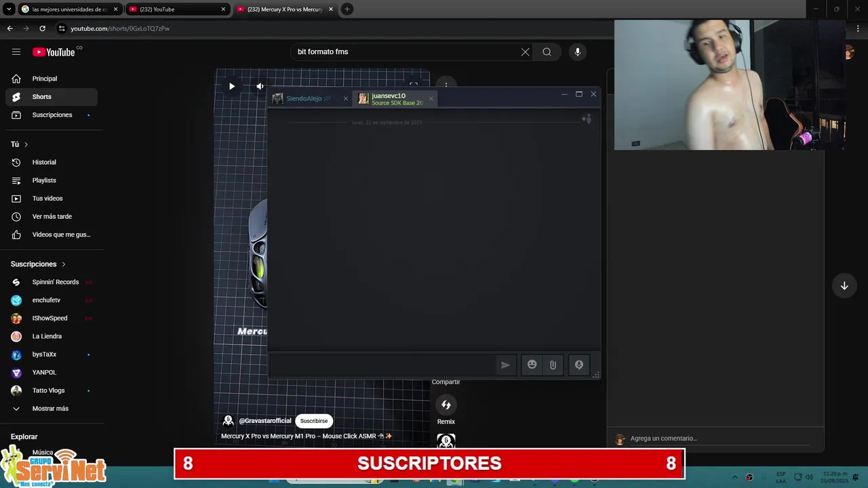The image size is (868, 488).
Task: Open the Steam chat emoji picker
Action: pos(532,365)
